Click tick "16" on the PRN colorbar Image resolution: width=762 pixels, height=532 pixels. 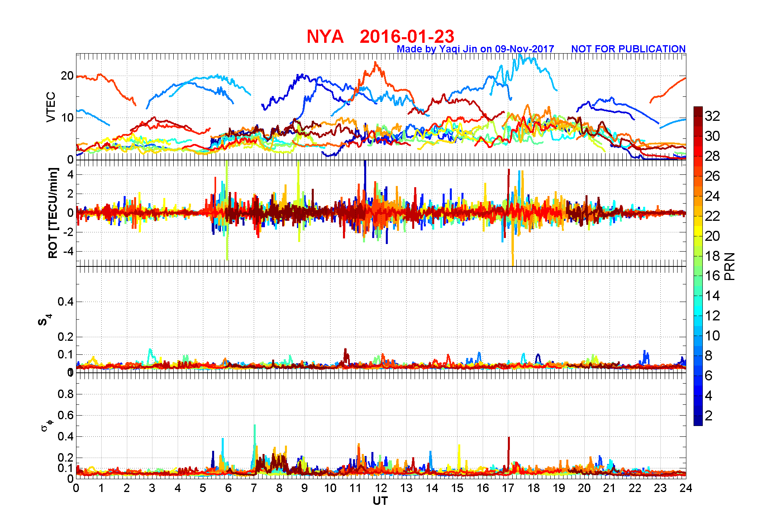[712, 276]
